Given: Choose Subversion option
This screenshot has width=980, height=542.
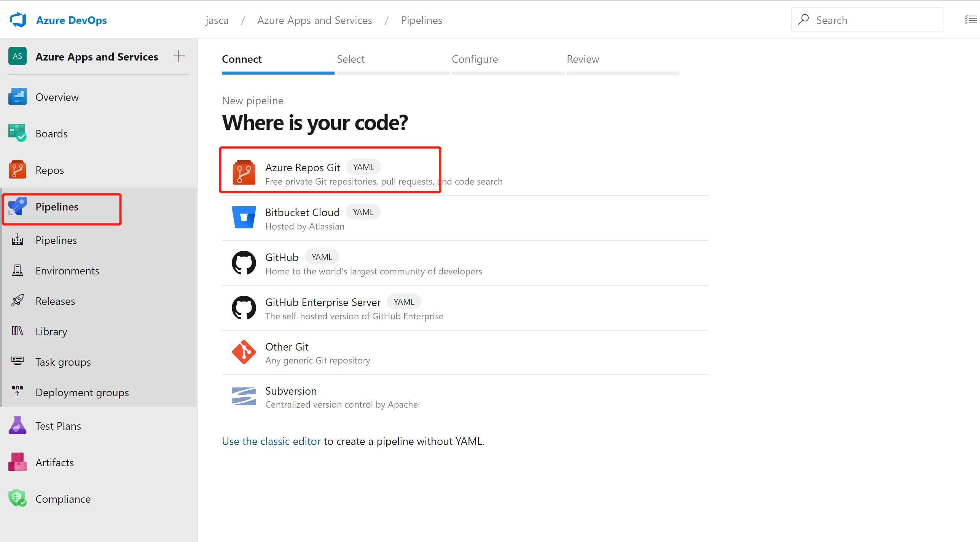Looking at the screenshot, I should point(465,397).
